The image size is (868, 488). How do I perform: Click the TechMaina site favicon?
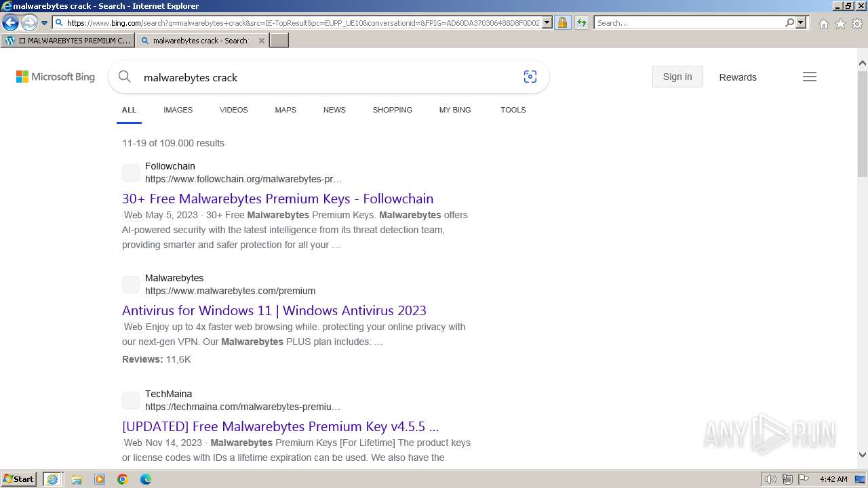131,401
